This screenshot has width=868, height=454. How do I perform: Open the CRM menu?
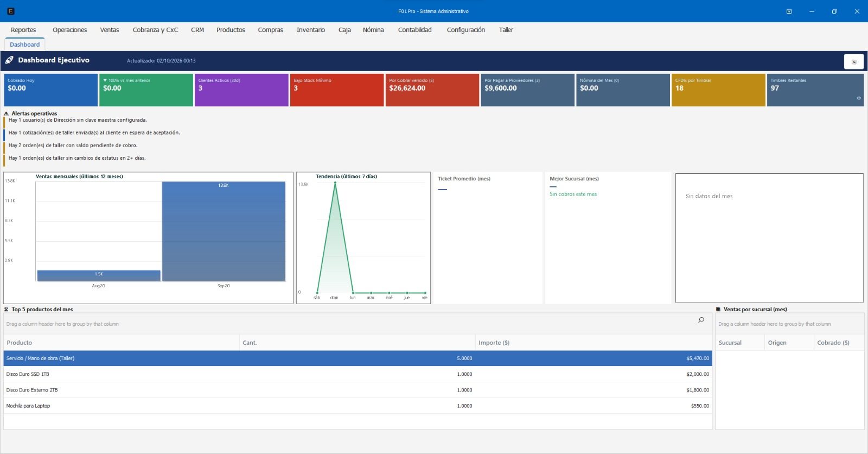tap(197, 30)
